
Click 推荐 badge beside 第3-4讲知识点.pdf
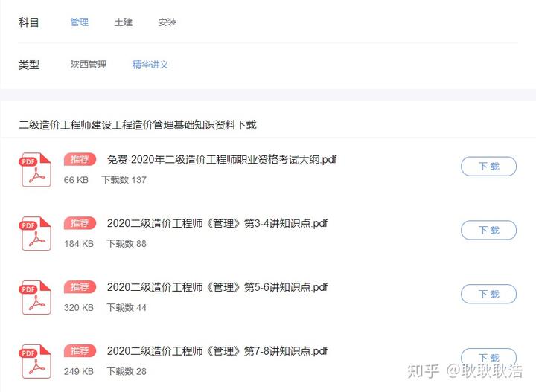pos(80,223)
